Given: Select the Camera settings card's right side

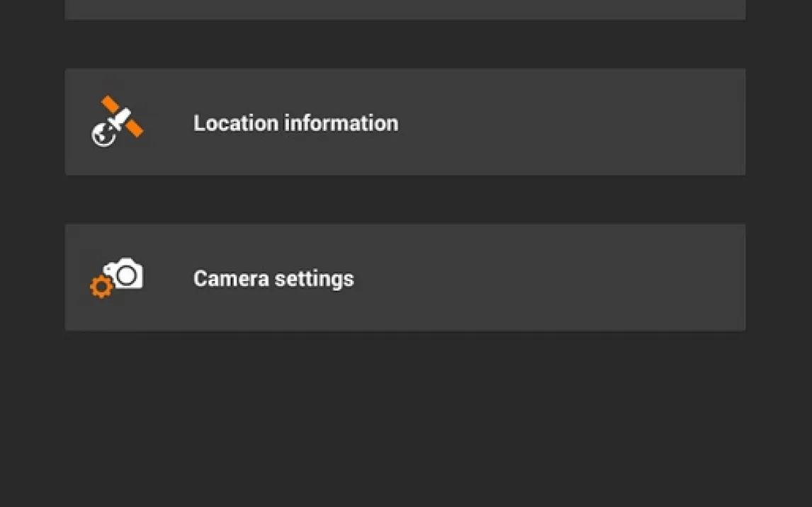Looking at the screenshot, I should [x=638, y=278].
